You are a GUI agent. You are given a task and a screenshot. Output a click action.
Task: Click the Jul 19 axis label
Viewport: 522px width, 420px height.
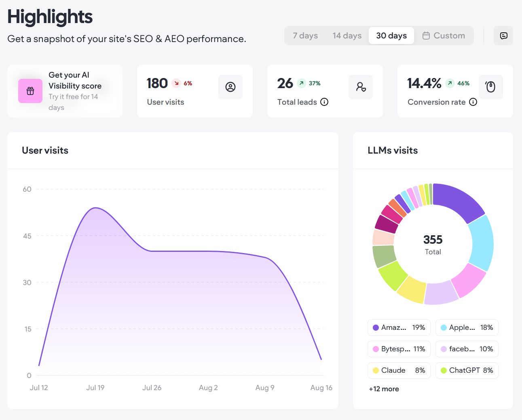point(95,388)
